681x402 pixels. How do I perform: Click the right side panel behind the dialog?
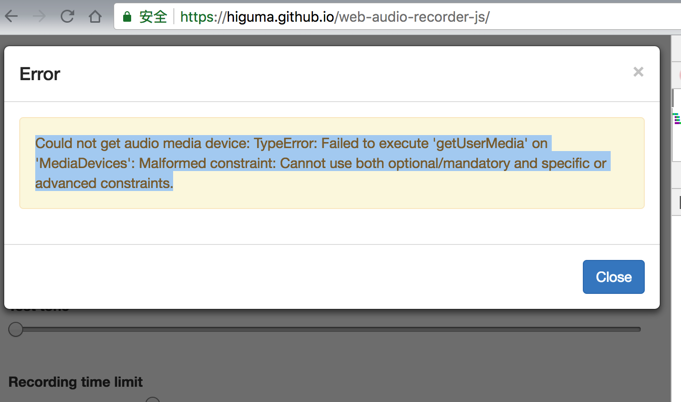pyautogui.click(x=674, y=250)
